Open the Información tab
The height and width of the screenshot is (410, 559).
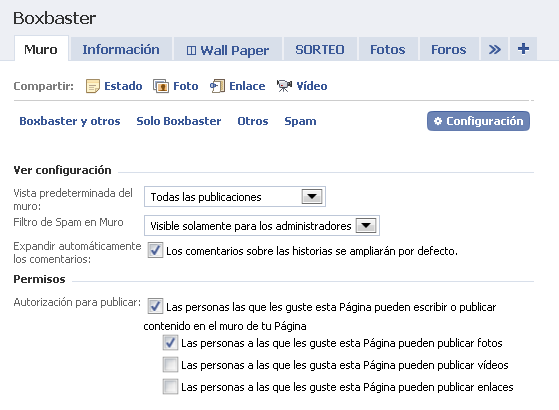click(121, 49)
